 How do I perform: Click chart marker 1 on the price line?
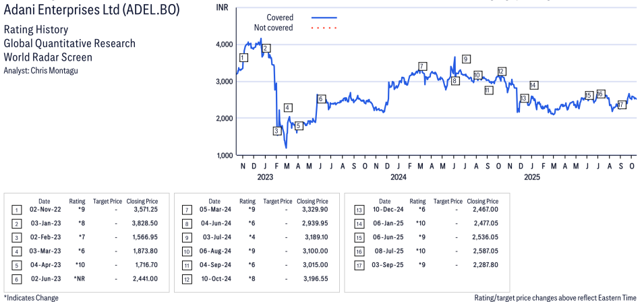pyautogui.click(x=243, y=58)
